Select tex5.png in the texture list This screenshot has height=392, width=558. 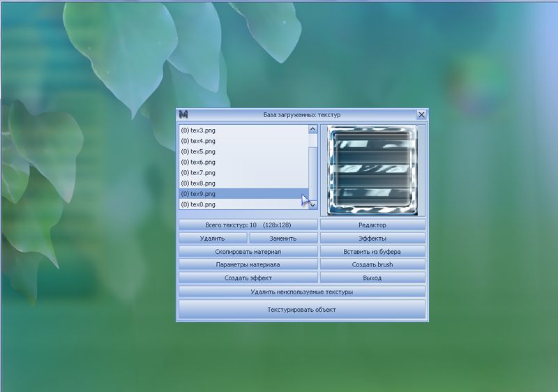click(x=198, y=151)
